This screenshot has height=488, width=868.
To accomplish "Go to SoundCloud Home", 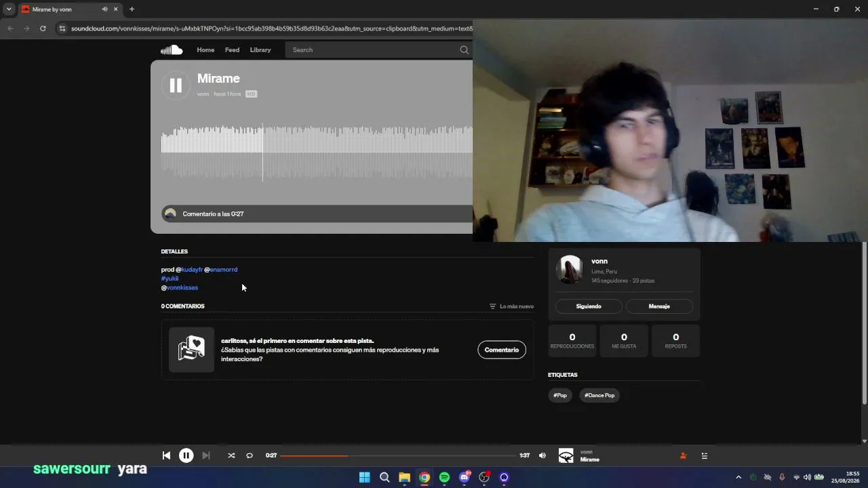I will (x=205, y=49).
